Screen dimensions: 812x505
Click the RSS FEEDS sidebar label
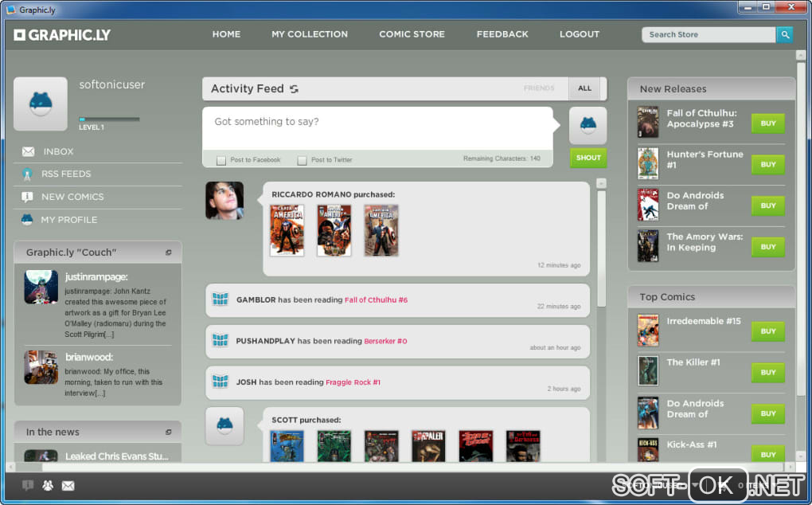coord(66,174)
